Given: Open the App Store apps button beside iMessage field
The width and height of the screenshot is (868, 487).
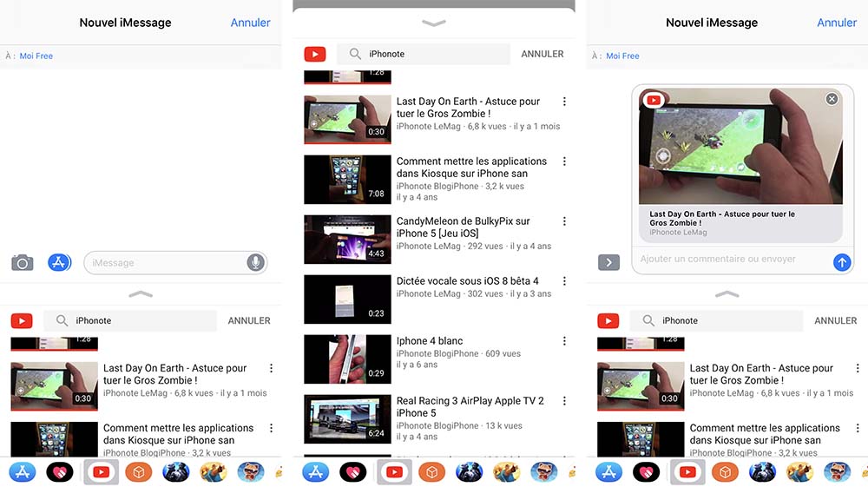Looking at the screenshot, I should (59, 262).
